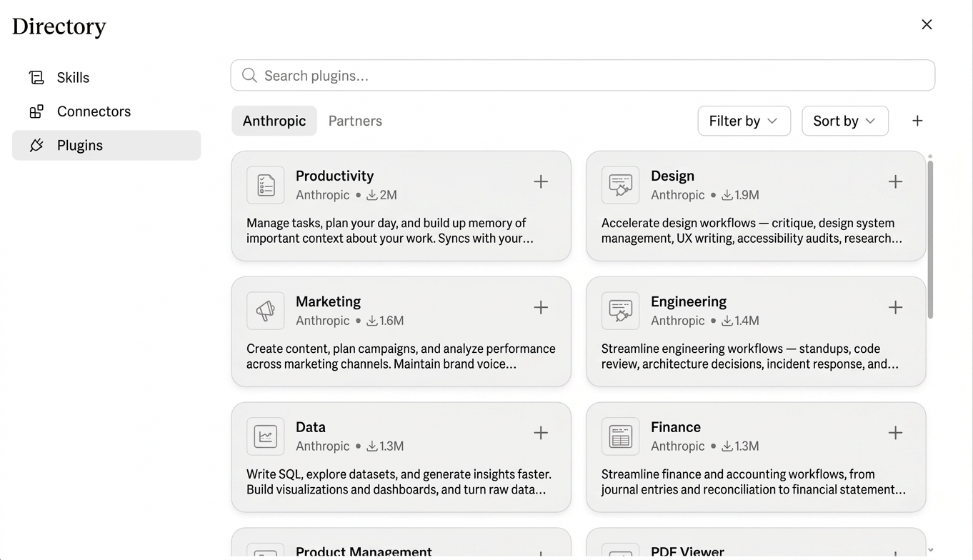
Task: Click the plus icon beside Sort by
Action: click(917, 121)
